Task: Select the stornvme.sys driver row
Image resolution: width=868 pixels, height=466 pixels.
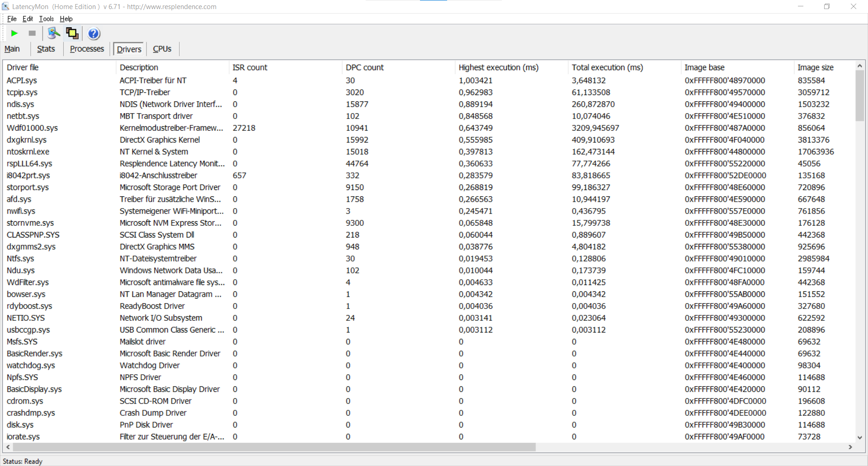Action: point(429,223)
